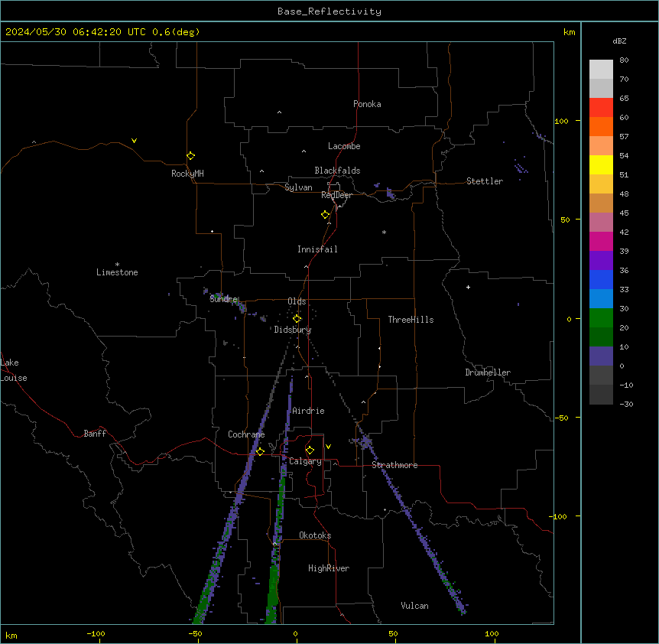
Task: Click the Stettler city label
Action: 485,181
